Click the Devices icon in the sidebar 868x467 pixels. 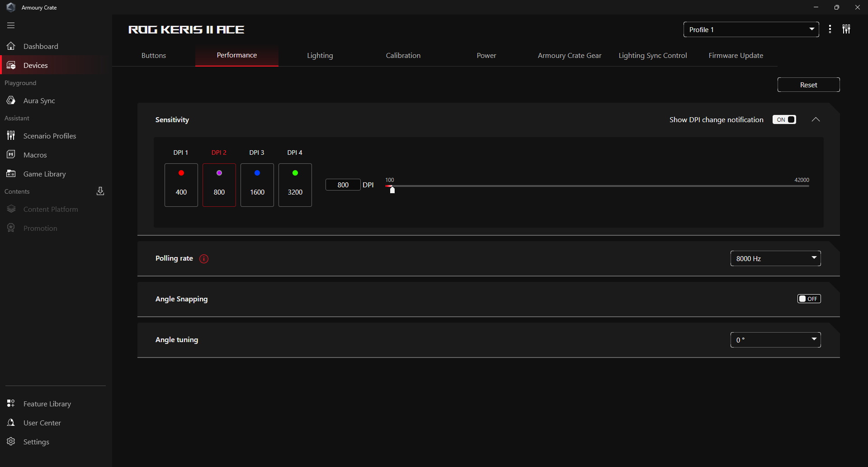point(11,65)
